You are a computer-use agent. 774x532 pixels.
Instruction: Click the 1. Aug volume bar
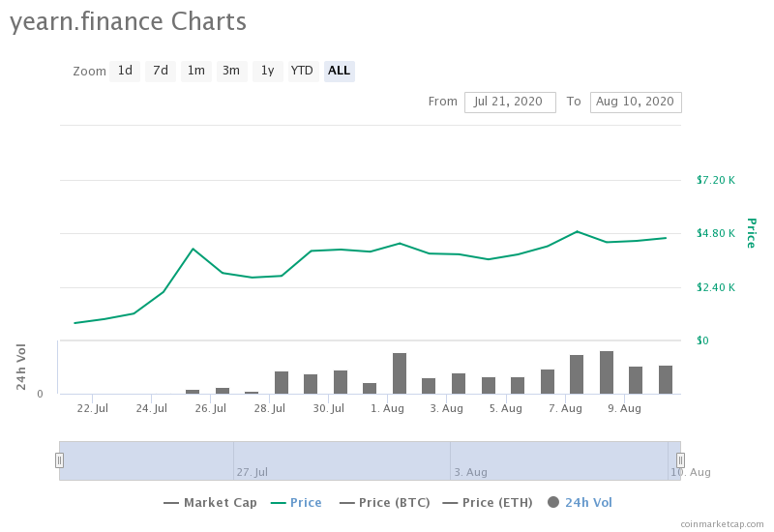(400, 373)
